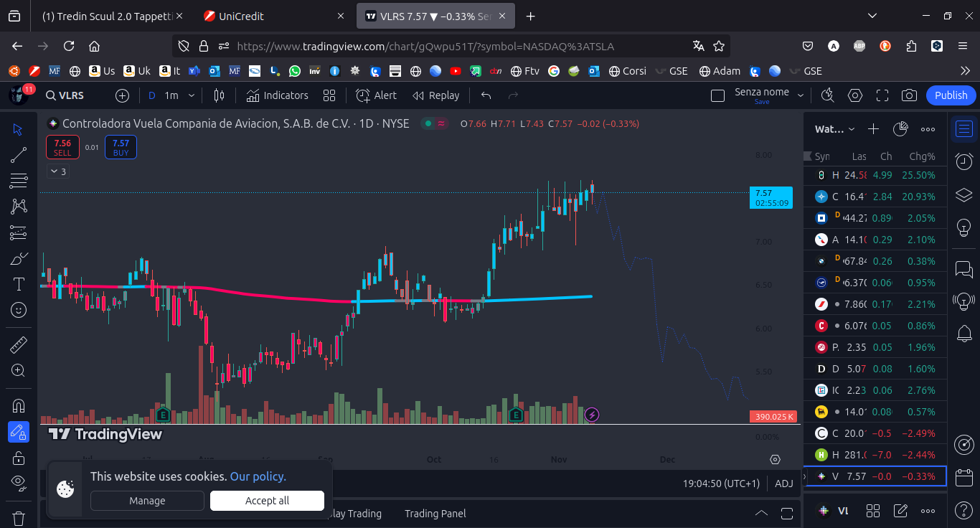Expand the Senza nome layout dropdown arrow
The height and width of the screenshot is (528, 980).
click(801, 95)
